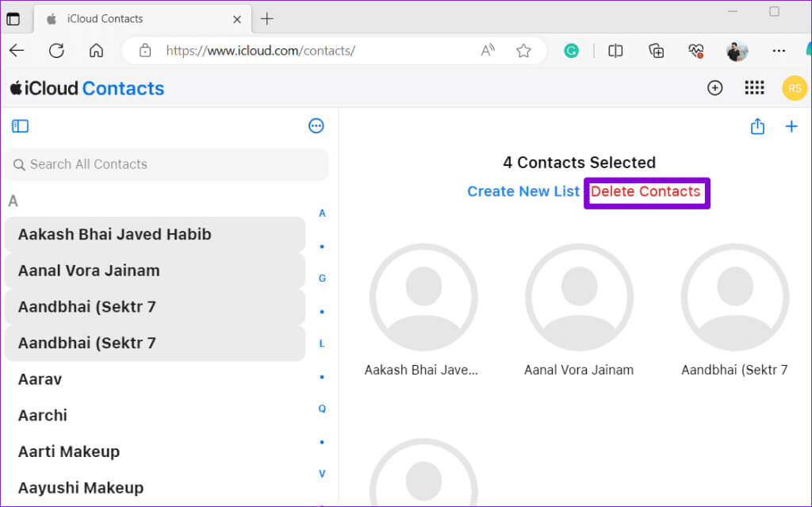Viewport: 812px width, 507px height.
Task: Reload the iCloud Contacts page
Action: coord(56,50)
